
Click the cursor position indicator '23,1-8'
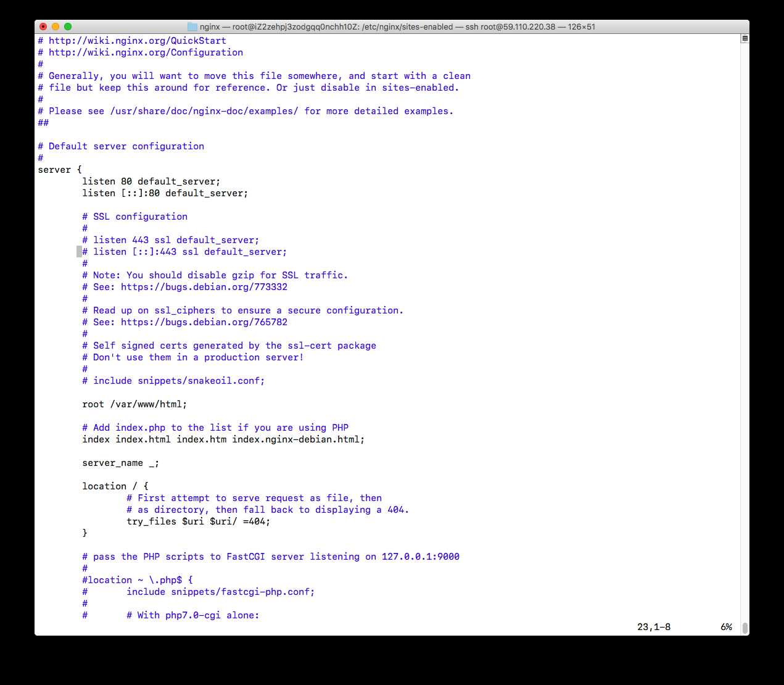coord(654,627)
